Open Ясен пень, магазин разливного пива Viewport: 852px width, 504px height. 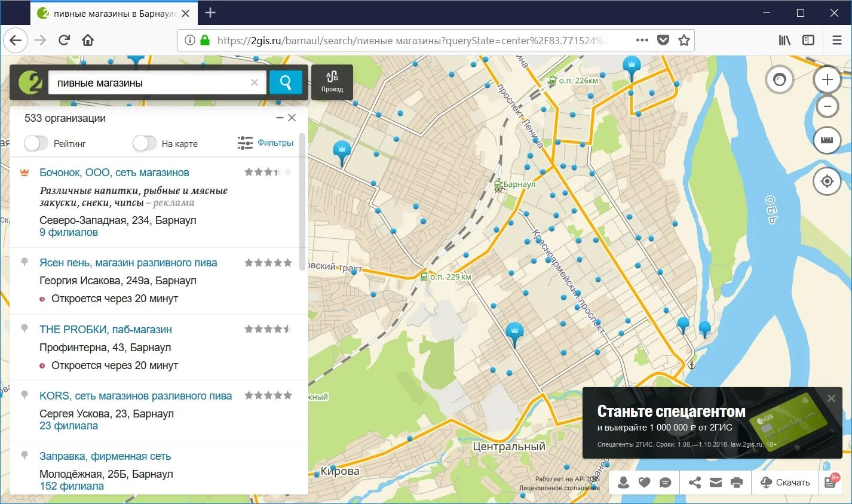click(128, 263)
